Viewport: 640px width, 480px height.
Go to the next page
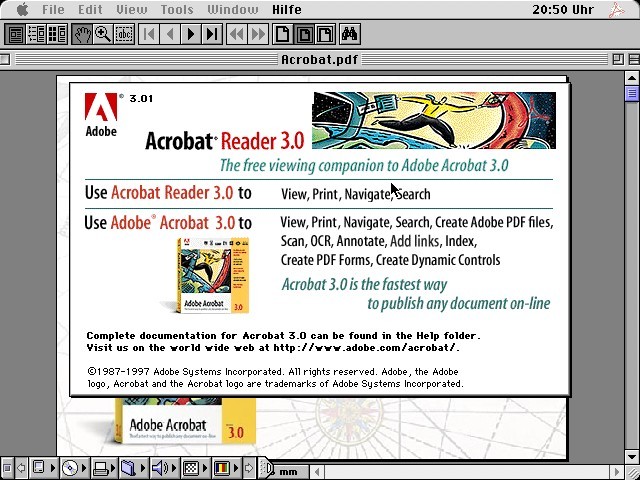point(191,35)
